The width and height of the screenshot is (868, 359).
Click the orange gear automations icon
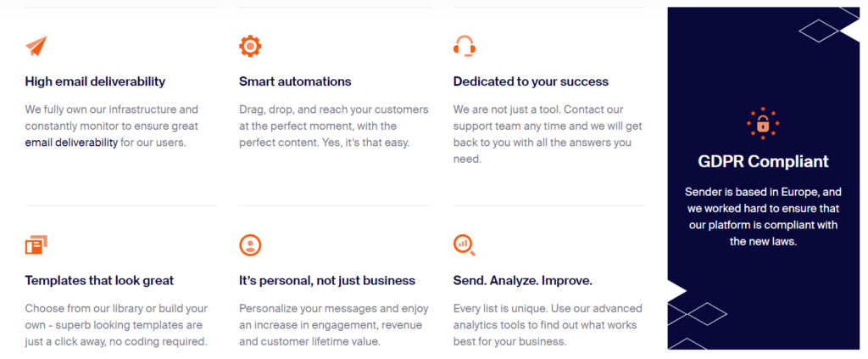250,46
